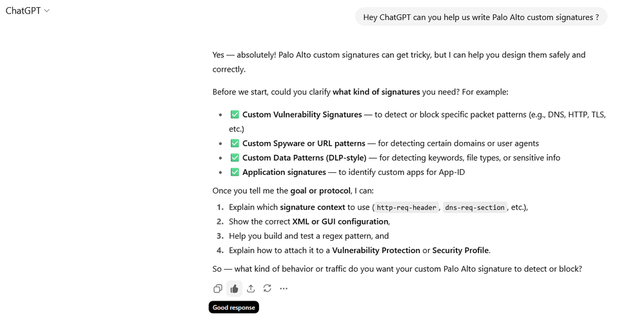The width and height of the screenshot is (644, 322).
Task: Click the dns-req-section code snippet
Action: pos(474,208)
